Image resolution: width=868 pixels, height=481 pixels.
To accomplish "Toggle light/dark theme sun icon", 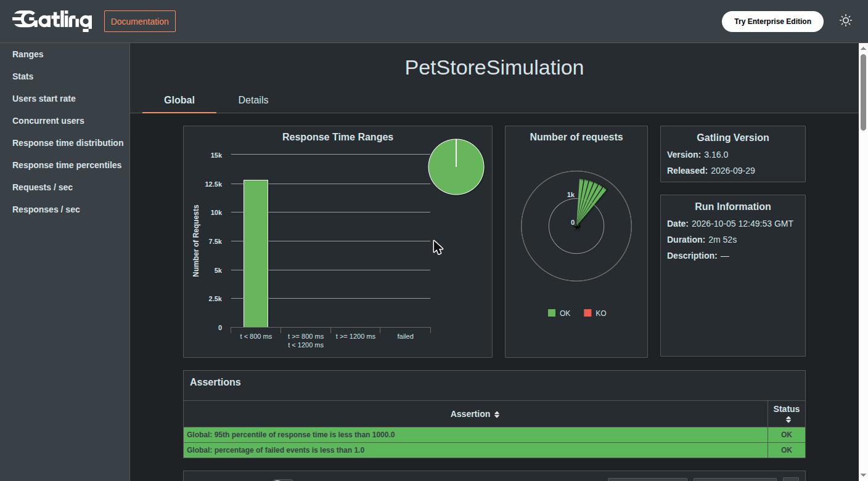I will coord(846,21).
